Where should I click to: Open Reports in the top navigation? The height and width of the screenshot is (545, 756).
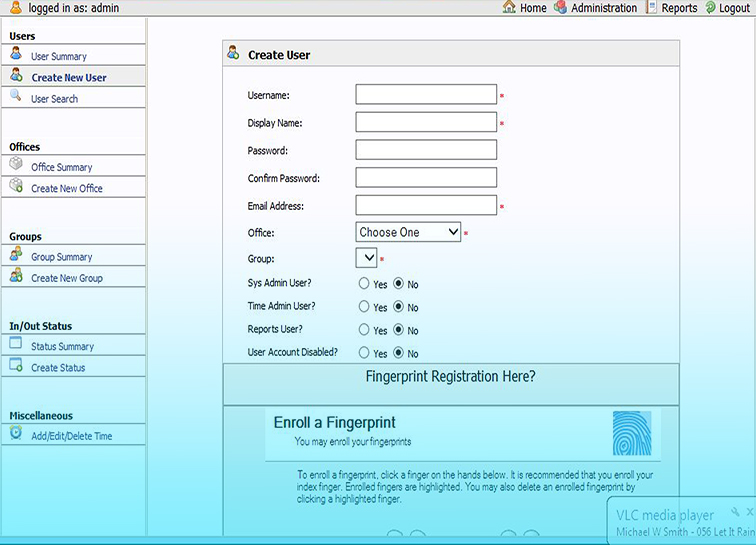pos(679,8)
